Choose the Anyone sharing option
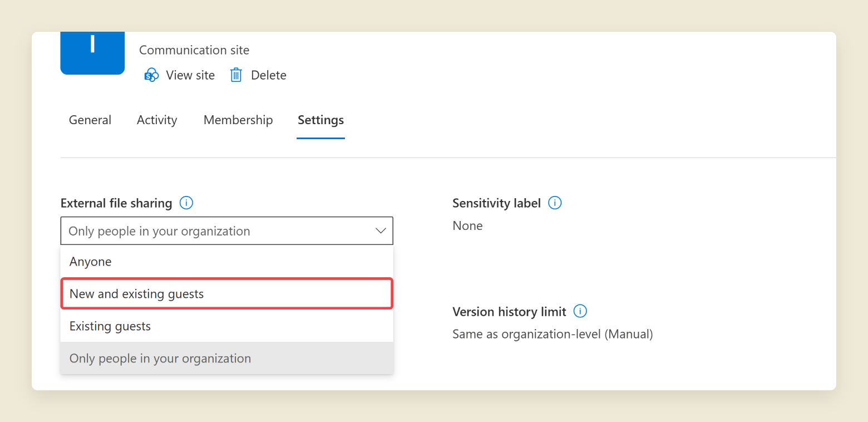Screen dimensions: 868x422 pos(226,262)
